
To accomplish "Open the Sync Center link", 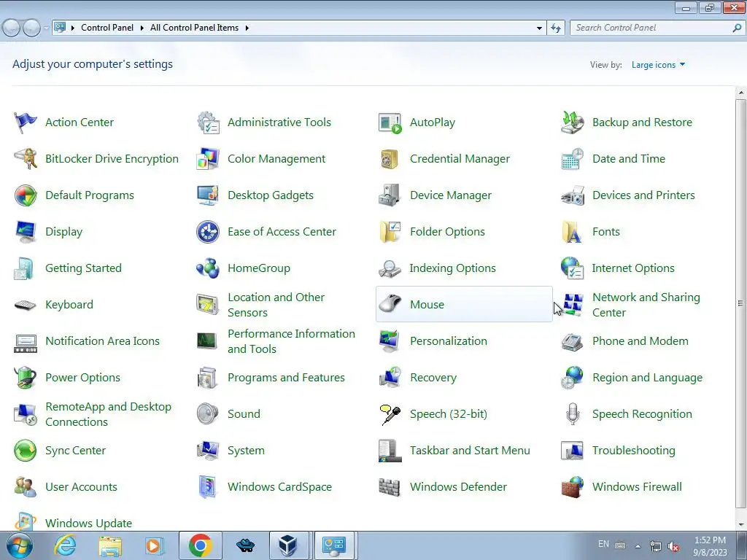I will [75, 451].
